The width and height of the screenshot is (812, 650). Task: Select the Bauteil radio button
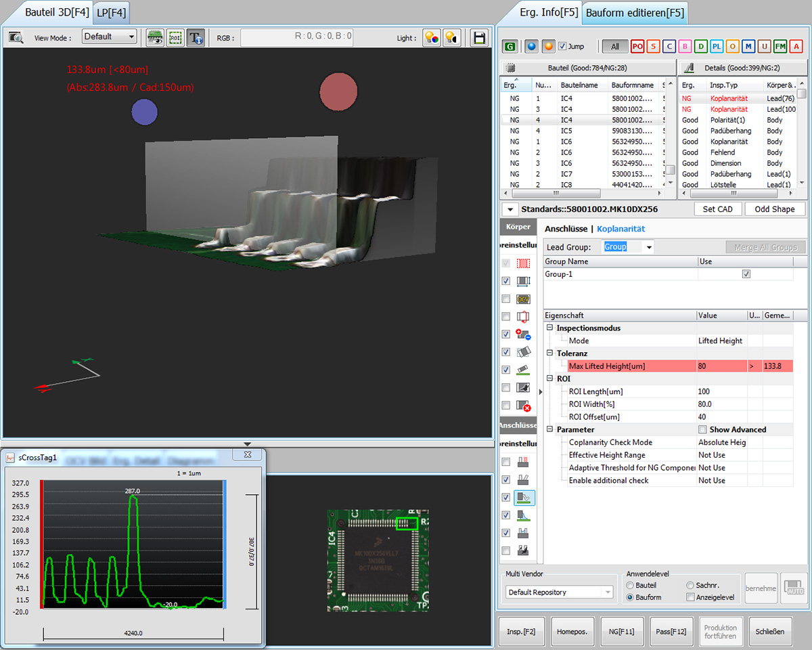[x=631, y=585]
